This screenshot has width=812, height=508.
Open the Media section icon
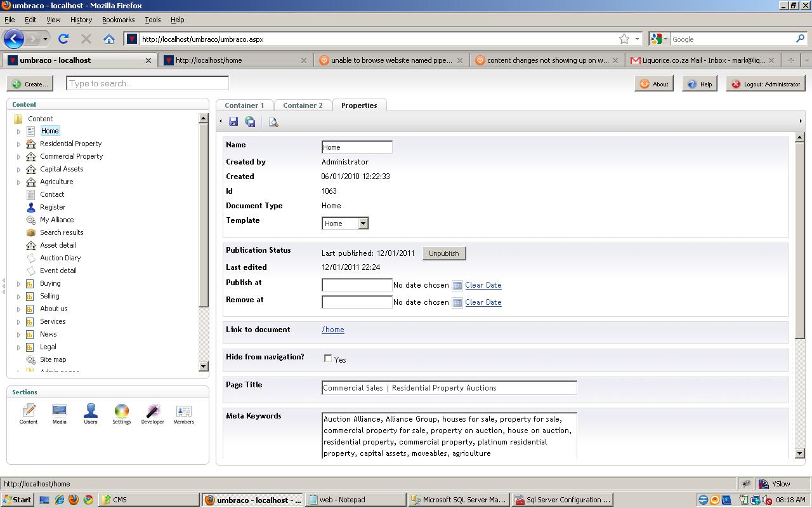click(60, 413)
